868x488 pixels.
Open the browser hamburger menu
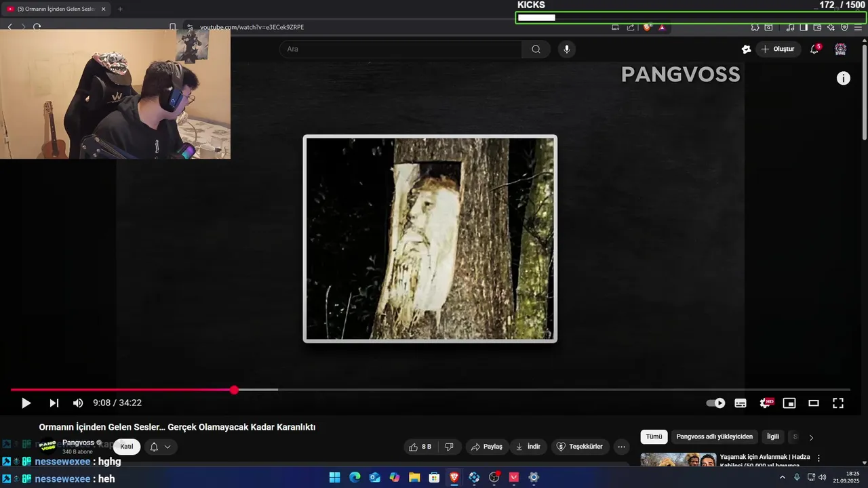click(x=859, y=27)
